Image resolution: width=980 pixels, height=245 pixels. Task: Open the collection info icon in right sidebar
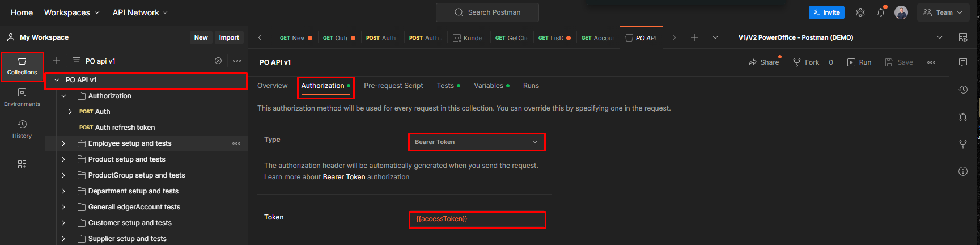962,171
